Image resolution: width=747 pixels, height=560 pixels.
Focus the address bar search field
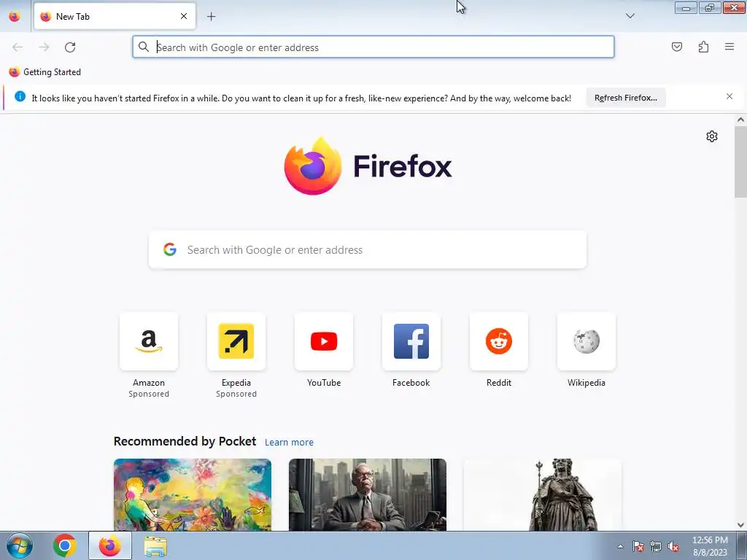coord(373,47)
